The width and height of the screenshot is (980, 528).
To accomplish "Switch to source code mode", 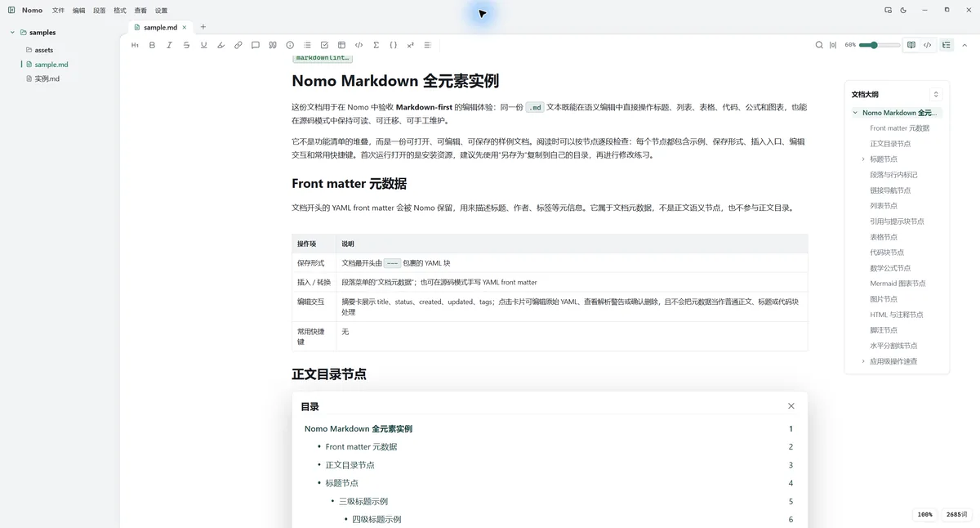I will pyautogui.click(x=928, y=45).
